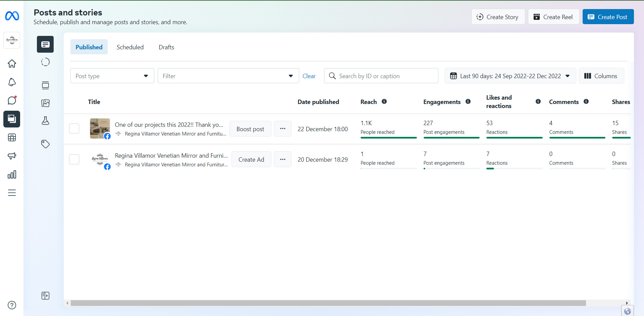Click the Help question mark icon
The image size is (644, 316).
click(x=12, y=305)
